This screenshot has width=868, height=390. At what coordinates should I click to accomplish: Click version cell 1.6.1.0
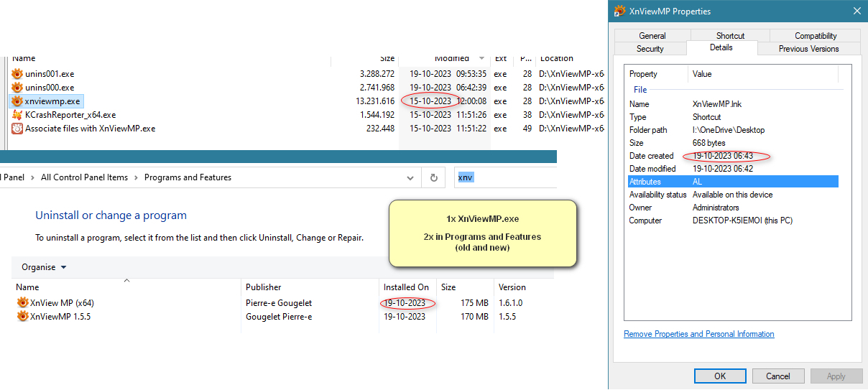(511, 303)
